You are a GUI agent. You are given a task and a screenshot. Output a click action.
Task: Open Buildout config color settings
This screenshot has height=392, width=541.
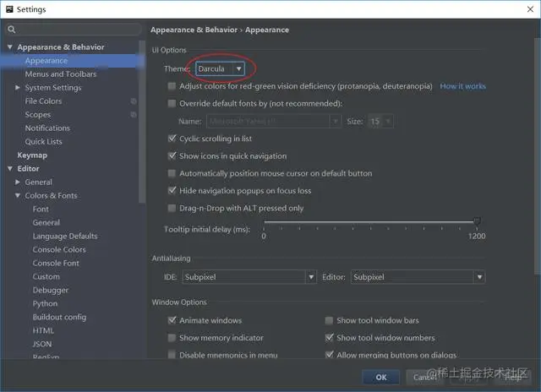pyautogui.click(x=60, y=317)
